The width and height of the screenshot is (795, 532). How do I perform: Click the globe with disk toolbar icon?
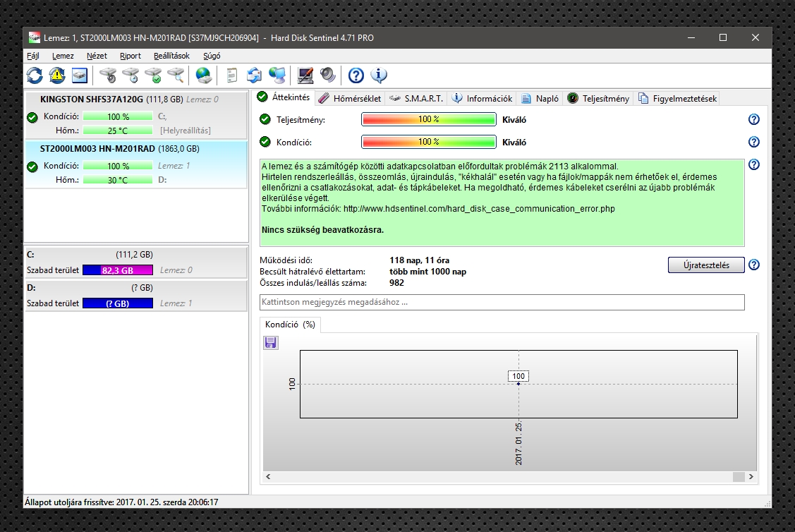pos(204,75)
